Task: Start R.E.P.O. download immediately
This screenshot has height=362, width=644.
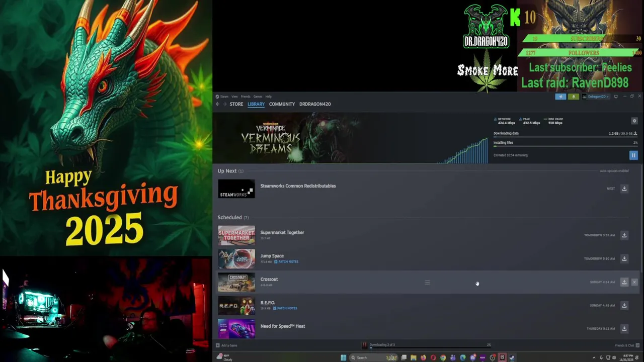Action: coord(624,305)
